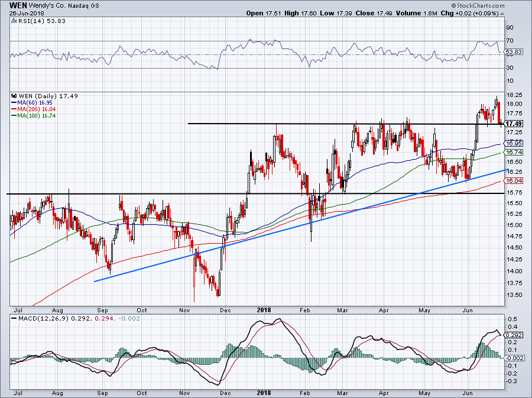Click the 90 label on the RSI axis
Image resolution: width=532 pixels, height=398 pixels.
tap(510, 27)
